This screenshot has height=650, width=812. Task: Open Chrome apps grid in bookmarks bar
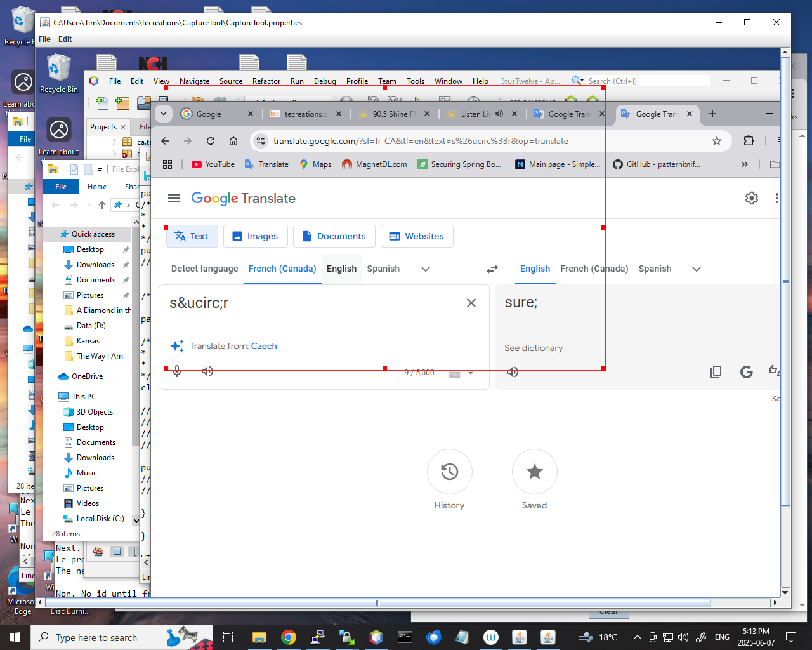167,164
